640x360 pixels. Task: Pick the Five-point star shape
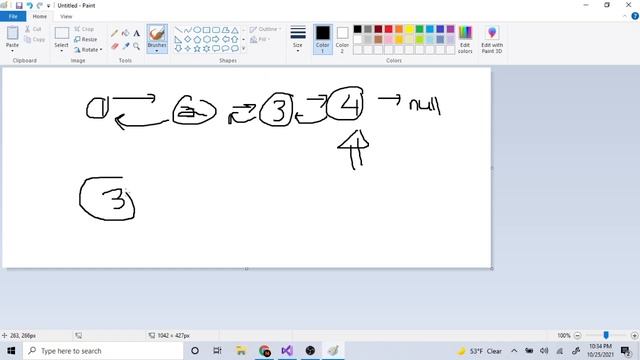[197, 49]
